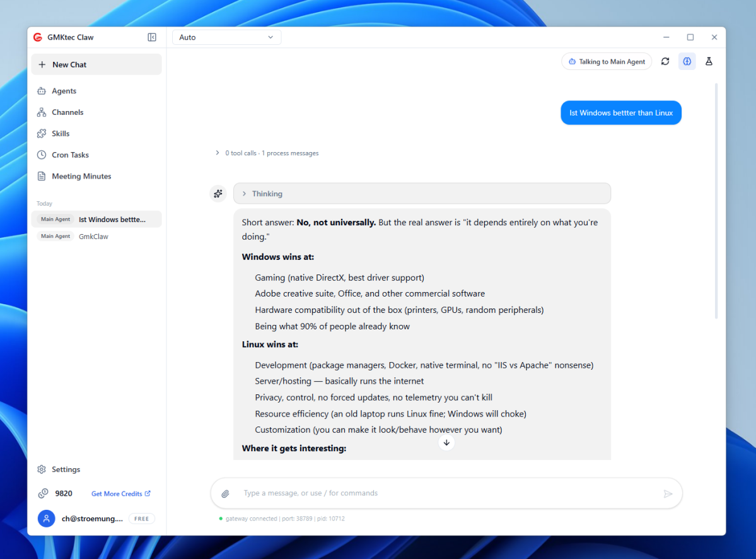The image size is (756, 559).
Task: Click the New Chat plus icon
Action: pos(42,64)
